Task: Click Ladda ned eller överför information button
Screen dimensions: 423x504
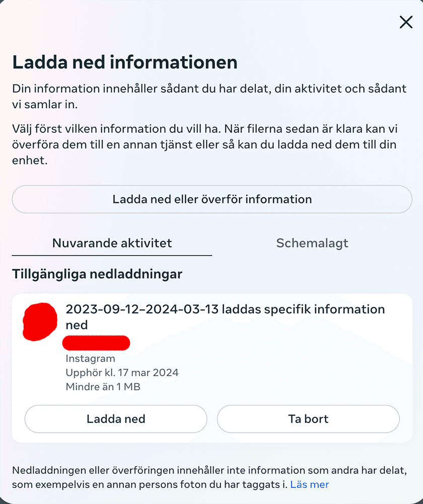Action: click(212, 199)
